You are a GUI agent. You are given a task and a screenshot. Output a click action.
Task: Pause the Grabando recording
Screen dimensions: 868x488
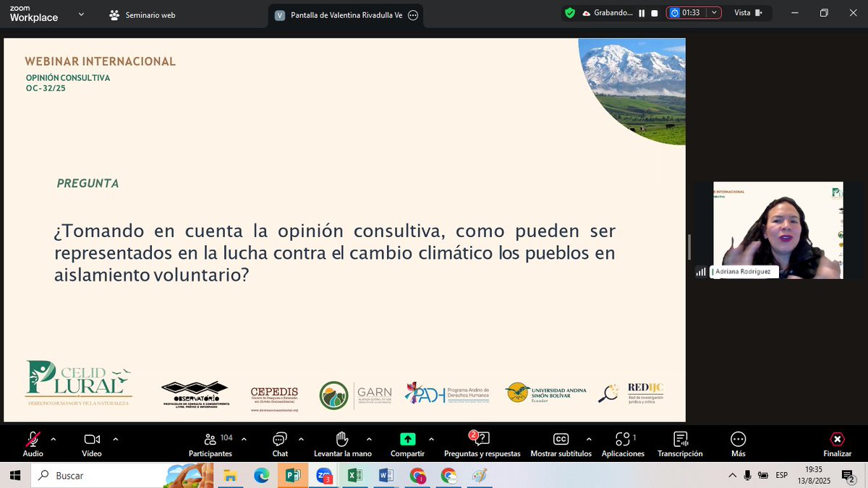click(642, 12)
